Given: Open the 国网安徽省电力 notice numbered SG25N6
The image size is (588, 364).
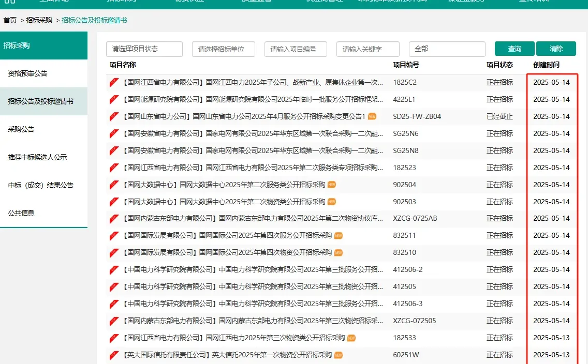Looking at the screenshot, I should (253, 134).
